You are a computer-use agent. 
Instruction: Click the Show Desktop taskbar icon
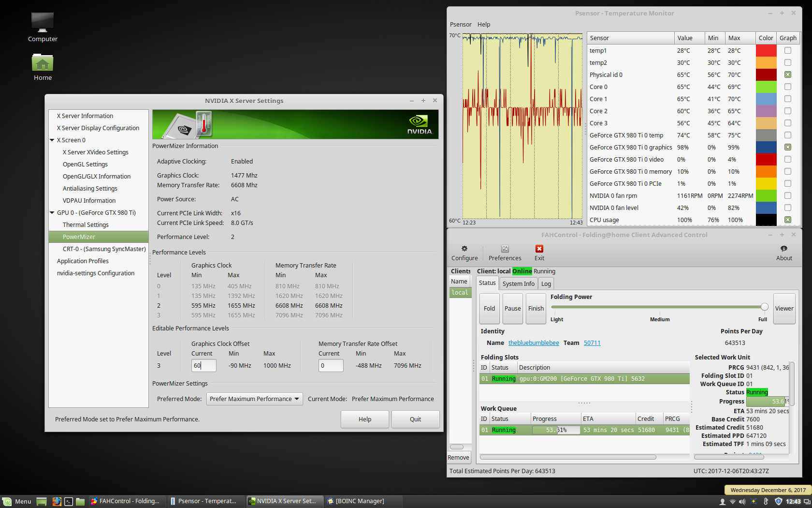pos(42,501)
